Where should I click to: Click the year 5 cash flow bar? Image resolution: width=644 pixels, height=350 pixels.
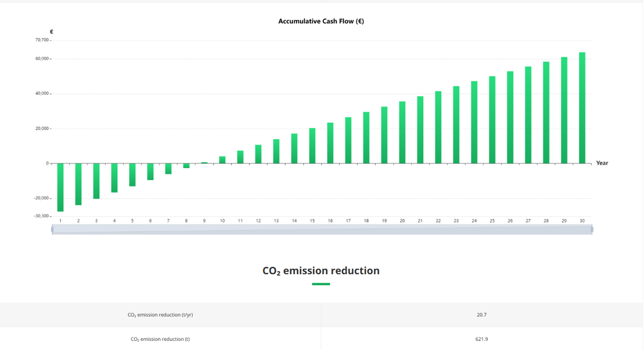[132, 175]
